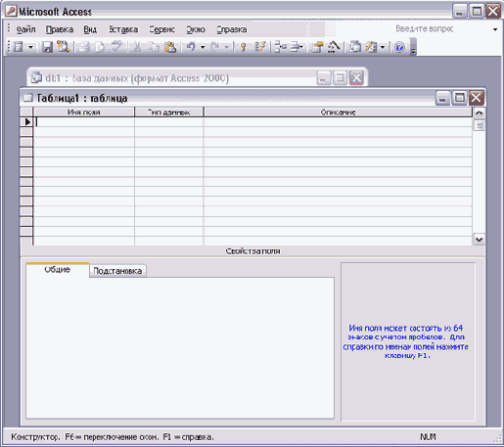504x447 pixels.
Task: Minimize the Таблица1 table window
Action: [x=442, y=98]
